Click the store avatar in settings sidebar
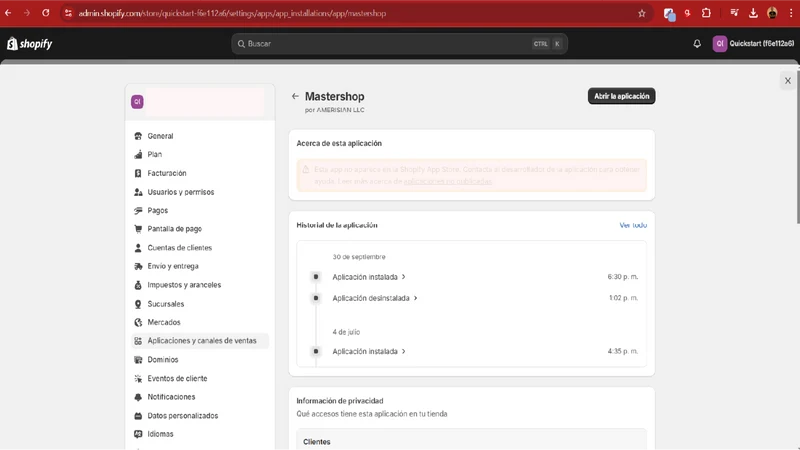 pos(137,102)
